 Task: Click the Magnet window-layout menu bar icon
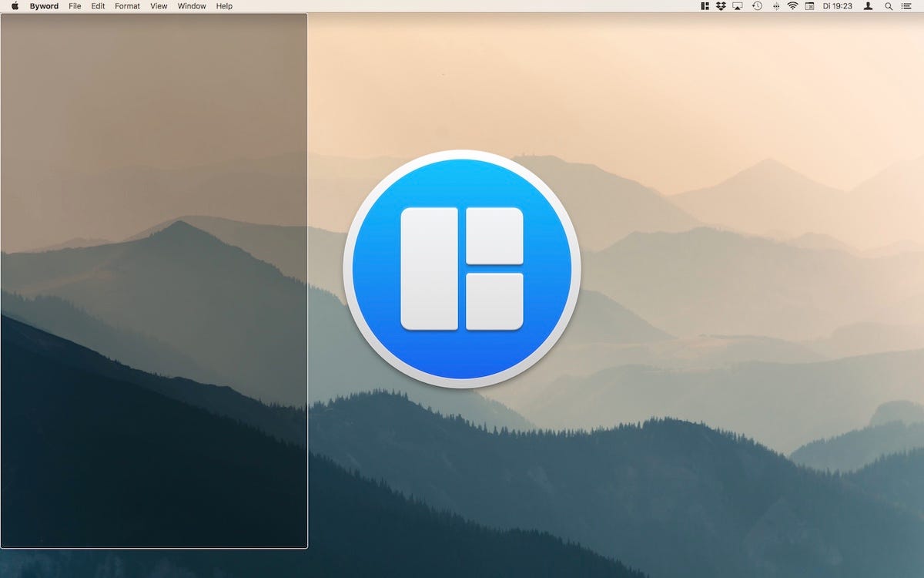coord(705,6)
